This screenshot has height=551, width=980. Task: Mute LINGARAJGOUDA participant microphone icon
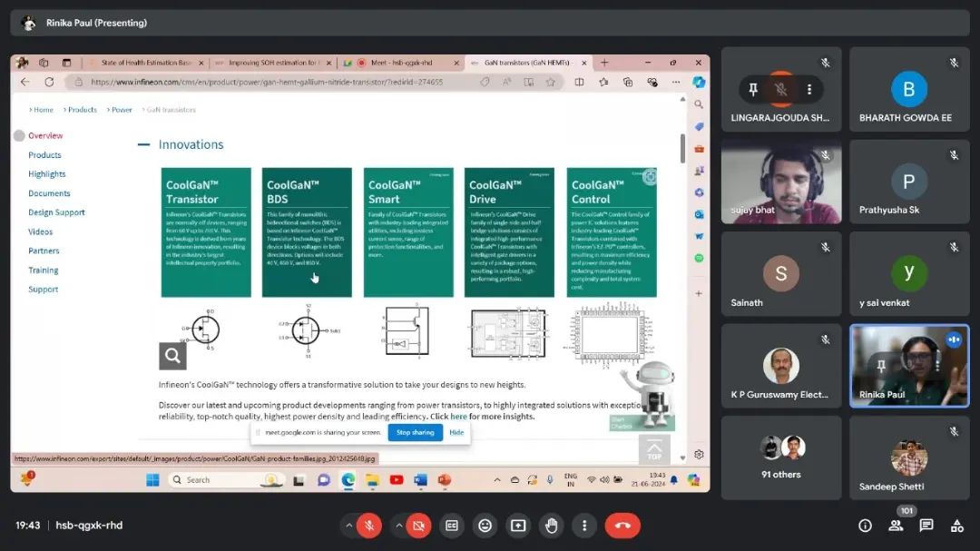(780, 90)
